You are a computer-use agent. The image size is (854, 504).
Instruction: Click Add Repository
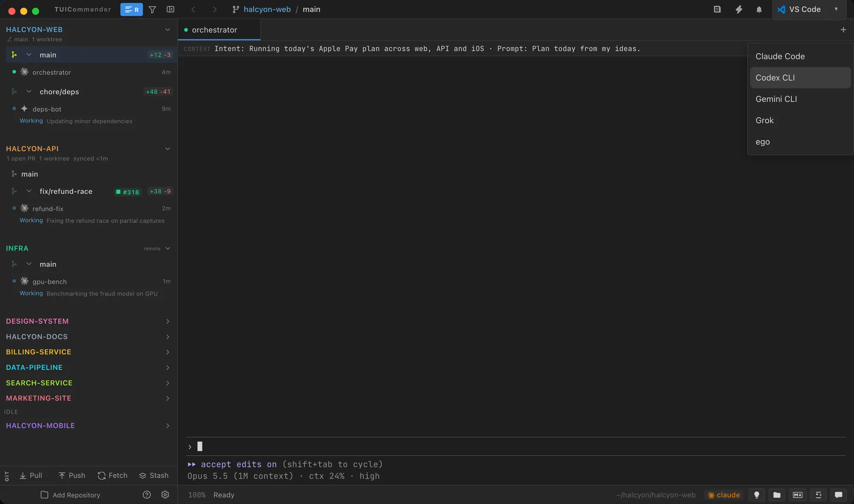pyautogui.click(x=70, y=495)
